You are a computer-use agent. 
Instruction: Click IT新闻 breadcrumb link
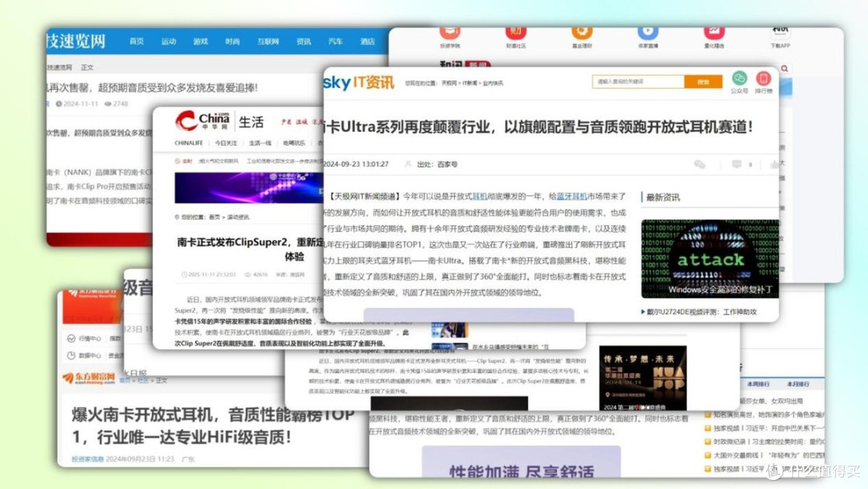(469, 83)
